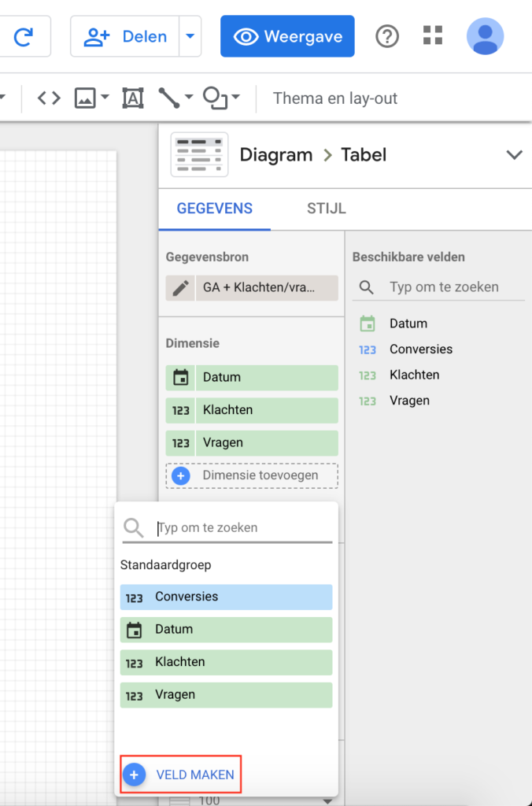The height and width of the screenshot is (806, 532).
Task: Open the Delen dropdown arrow
Action: (190, 36)
